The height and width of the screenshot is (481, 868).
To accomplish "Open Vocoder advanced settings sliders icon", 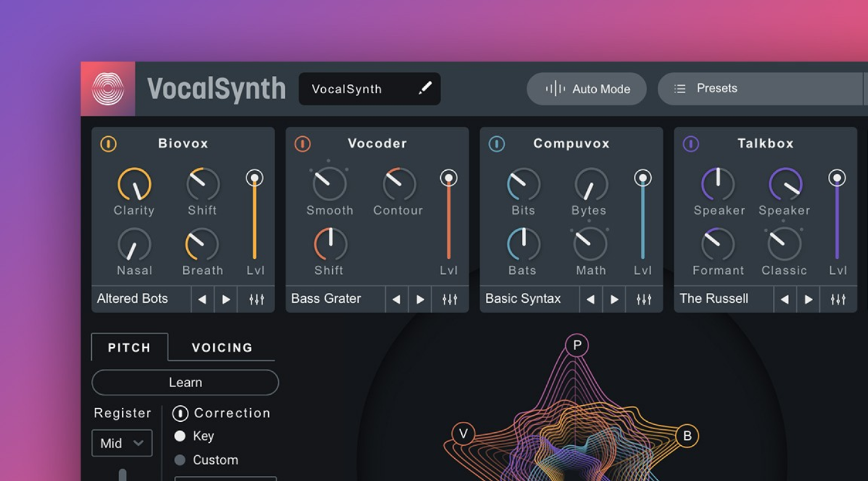I will pos(450,300).
